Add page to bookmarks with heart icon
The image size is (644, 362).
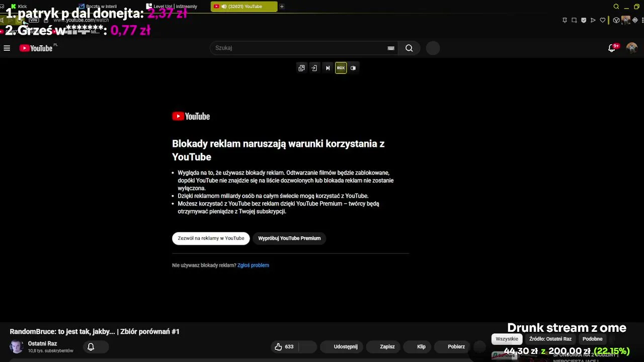[x=603, y=20]
